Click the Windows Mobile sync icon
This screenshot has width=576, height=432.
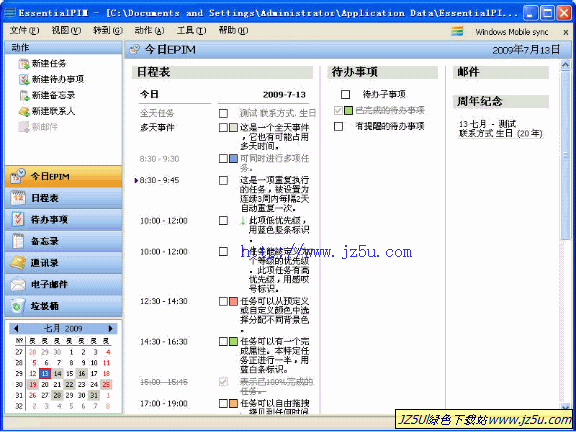tap(457, 32)
